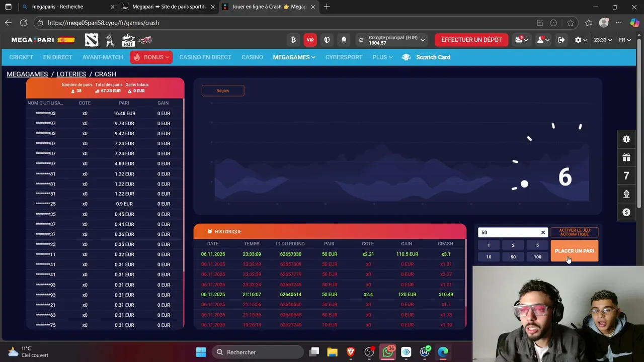Click the Windows Start button

pos(201,352)
